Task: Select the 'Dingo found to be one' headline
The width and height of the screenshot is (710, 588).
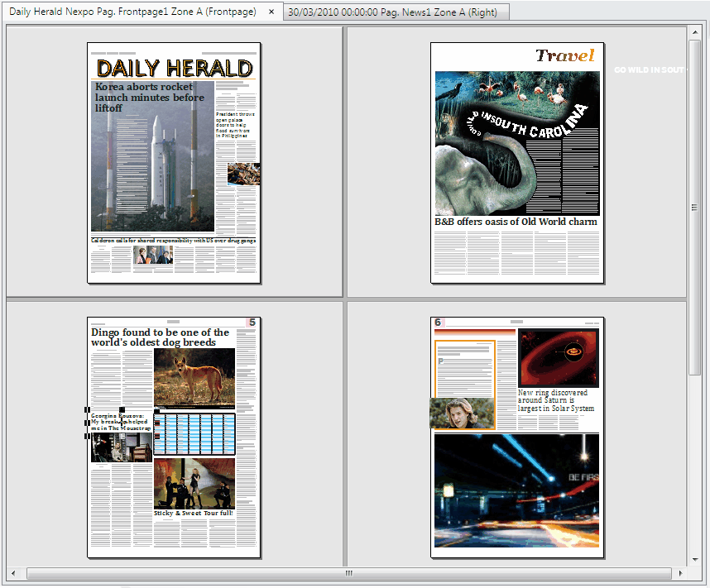Action: (160, 337)
